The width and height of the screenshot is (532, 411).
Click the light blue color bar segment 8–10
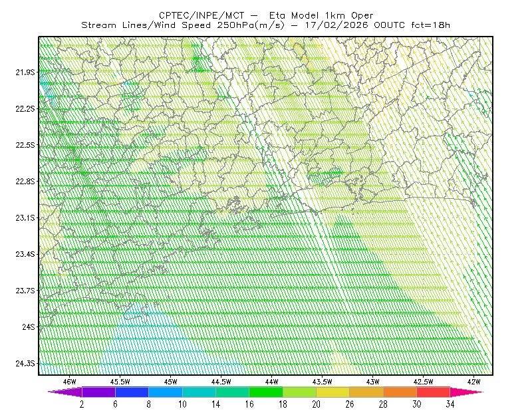tap(166, 392)
